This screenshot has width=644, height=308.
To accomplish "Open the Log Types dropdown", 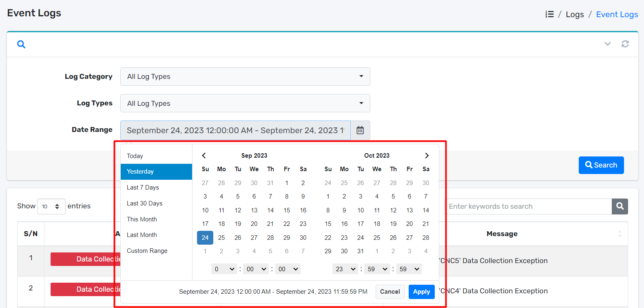I will (x=245, y=103).
